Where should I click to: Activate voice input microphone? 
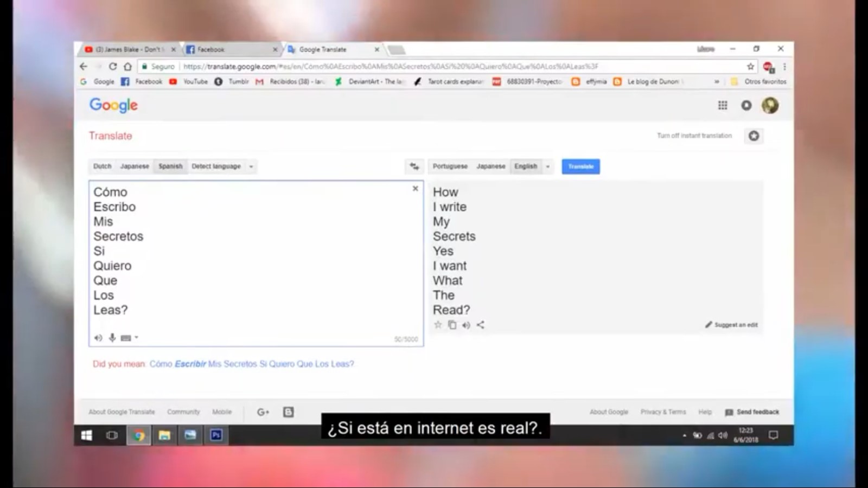112,338
